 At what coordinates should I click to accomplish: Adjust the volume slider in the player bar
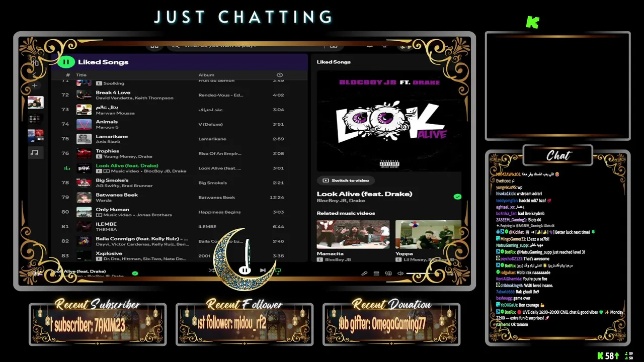click(423, 274)
